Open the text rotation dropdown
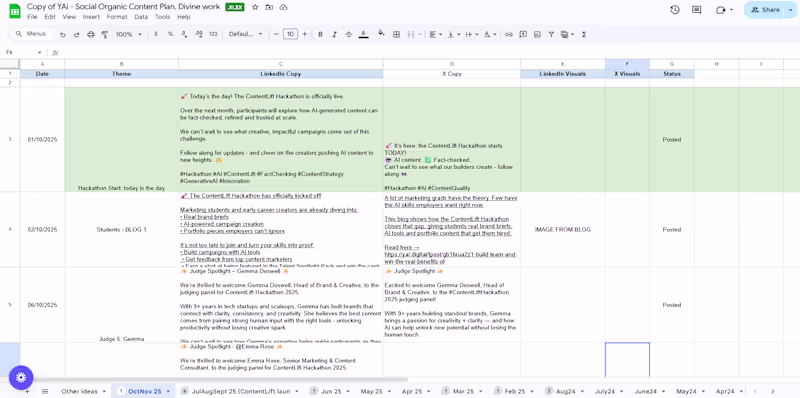This screenshot has height=398, width=800. [490, 34]
